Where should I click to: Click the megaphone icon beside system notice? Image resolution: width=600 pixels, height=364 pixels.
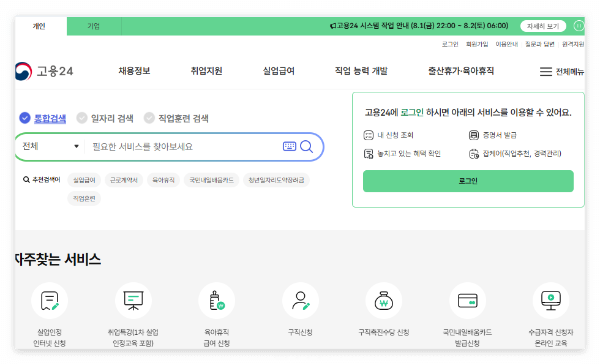(333, 26)
